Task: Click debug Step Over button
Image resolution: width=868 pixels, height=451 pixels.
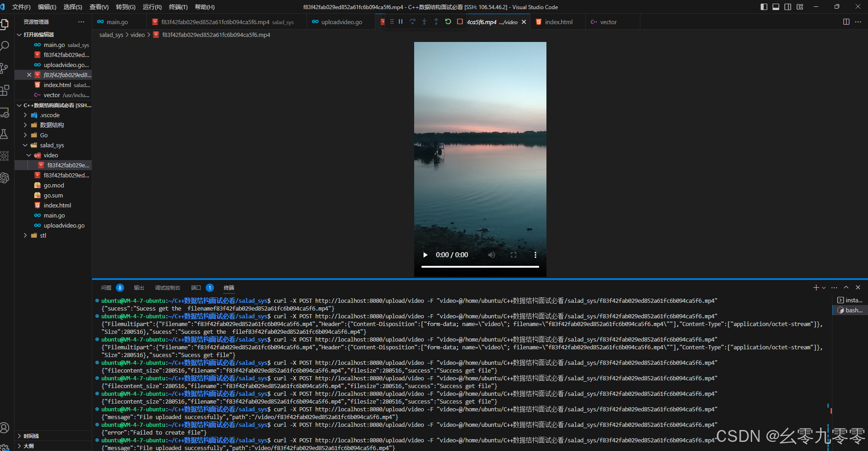Action: point(412,21)
